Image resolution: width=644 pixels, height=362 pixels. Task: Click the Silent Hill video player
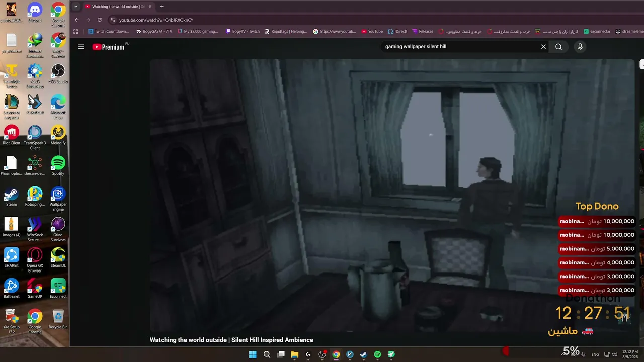(x=392, y=196)
